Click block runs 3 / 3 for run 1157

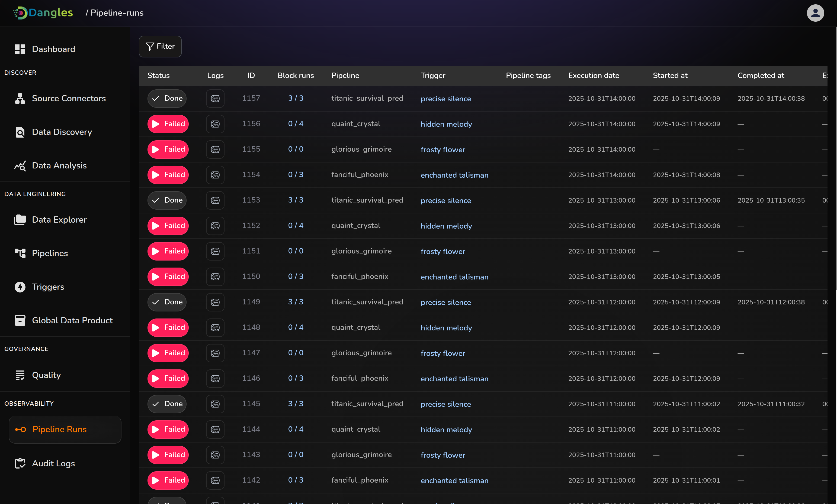(296, 98)
